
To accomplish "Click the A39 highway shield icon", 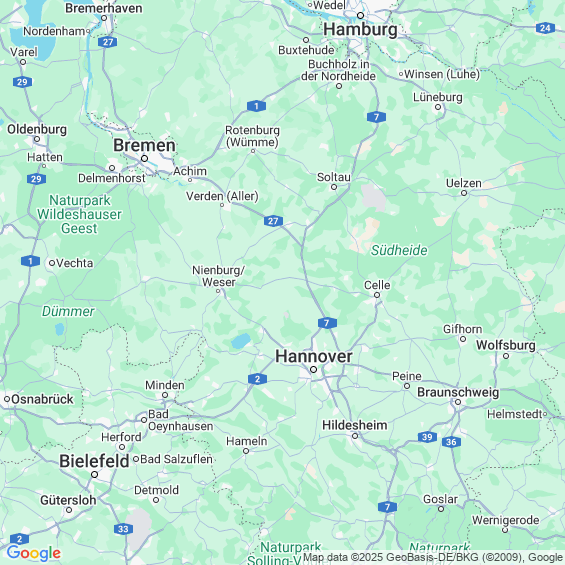I will point(427,437).
